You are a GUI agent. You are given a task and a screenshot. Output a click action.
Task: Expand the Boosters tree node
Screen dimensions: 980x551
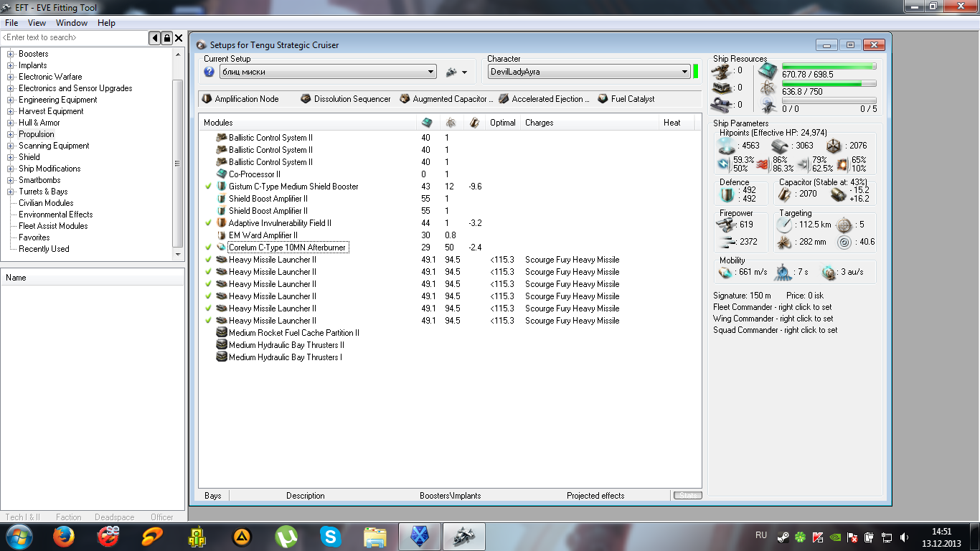click(11, 54)
